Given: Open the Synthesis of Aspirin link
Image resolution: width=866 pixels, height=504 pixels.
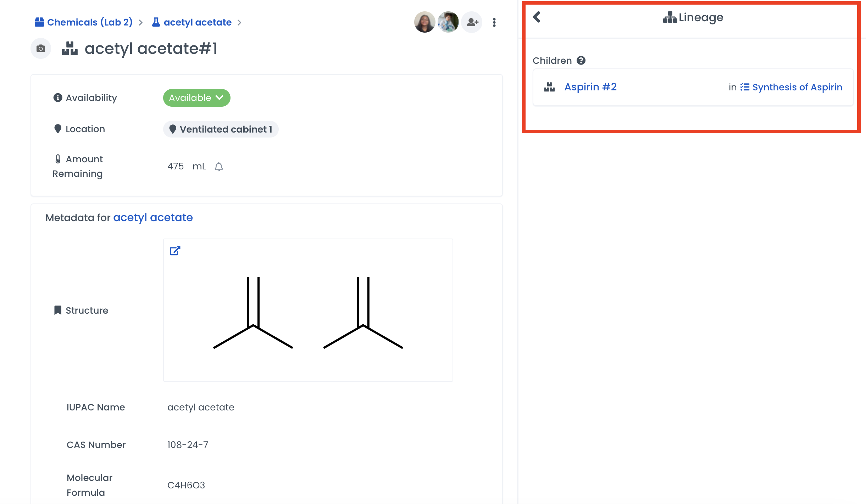Looking at the screenshot, I should click(x=797, y=87).
